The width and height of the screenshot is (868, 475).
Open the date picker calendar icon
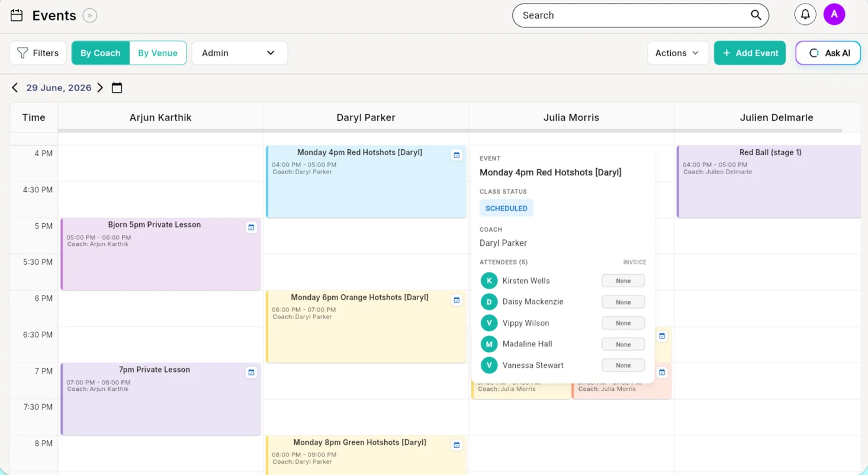pyautogui.click(x=117, y=88)
